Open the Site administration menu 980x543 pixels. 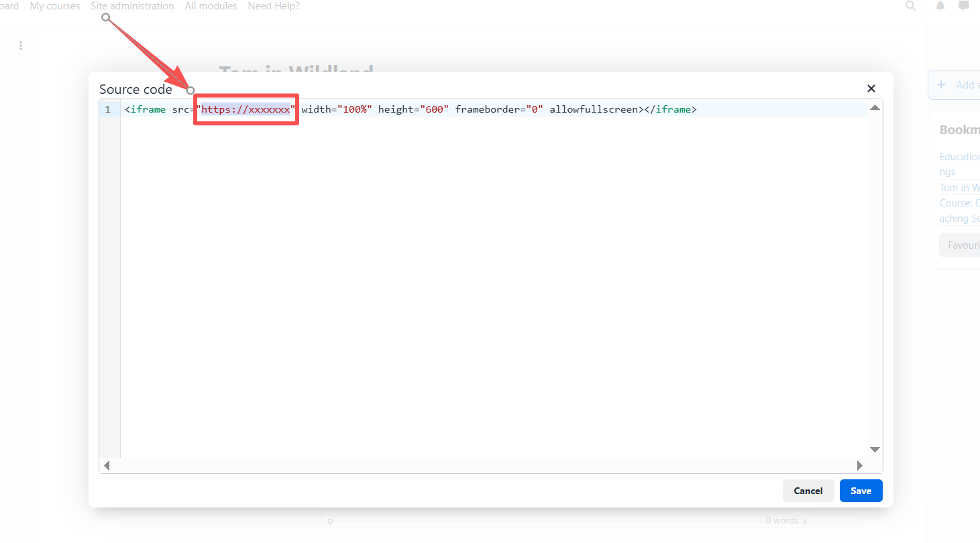click(x=132, y=6)
